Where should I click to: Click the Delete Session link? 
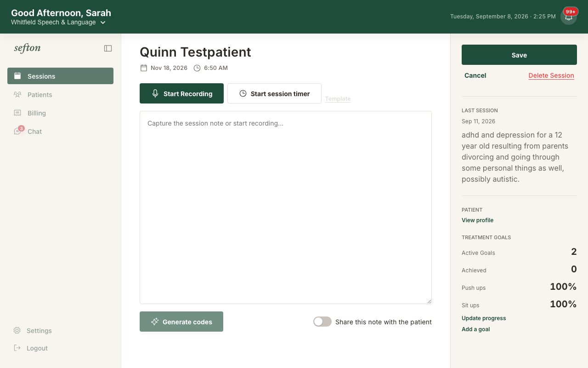[x=551, y=75]
